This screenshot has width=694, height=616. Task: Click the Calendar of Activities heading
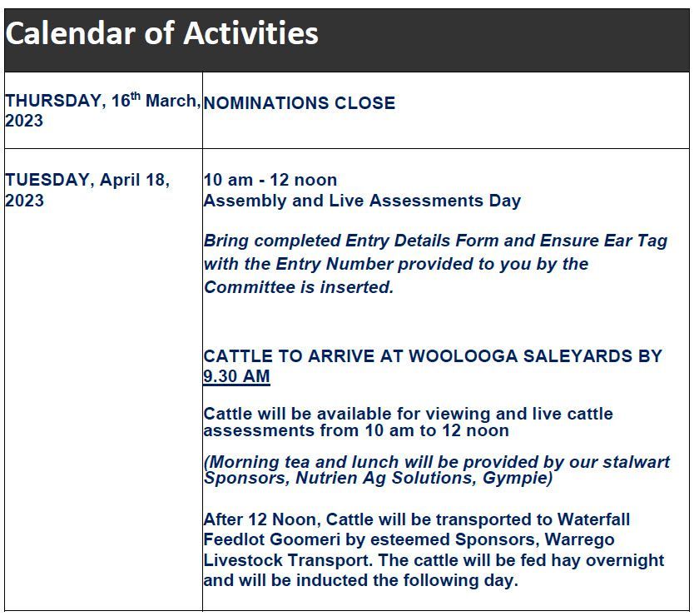tap(161, 33)
